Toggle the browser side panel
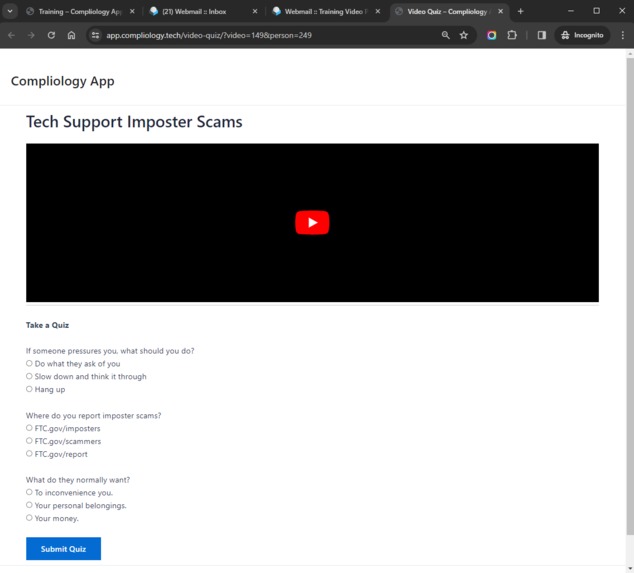Viewport: 634px width, 573px height. click(x=542, y=35)
